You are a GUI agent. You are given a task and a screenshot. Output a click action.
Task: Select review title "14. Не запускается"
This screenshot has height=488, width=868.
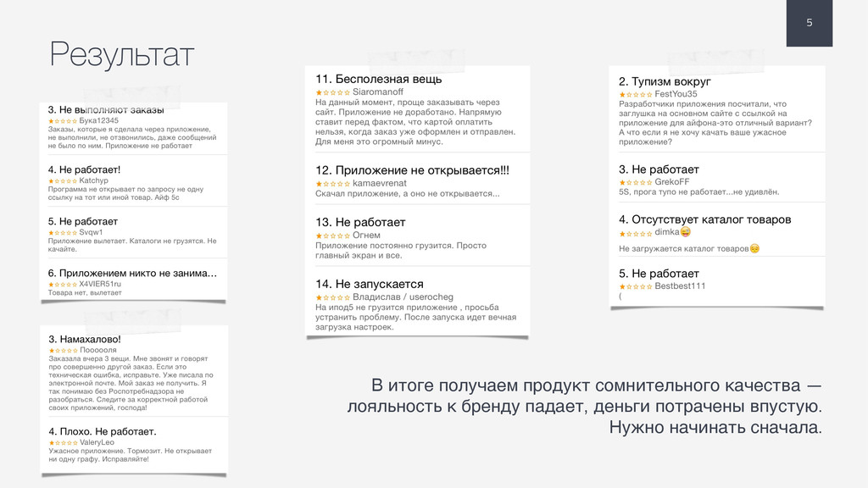click(x=370, y=285)
